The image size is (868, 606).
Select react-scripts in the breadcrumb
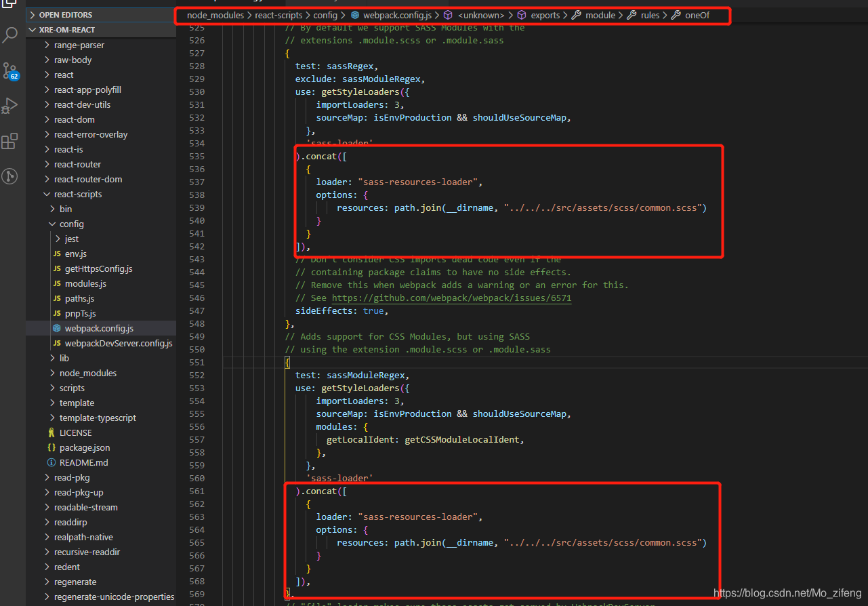[278, 15]
